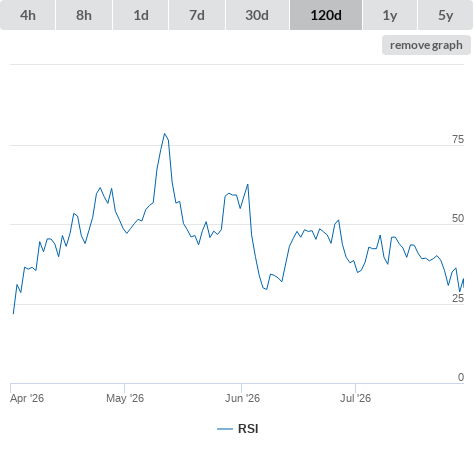
Task: Click the RSI peak above 75 in May
Action: pyautogui.click(x=164, y=134)
